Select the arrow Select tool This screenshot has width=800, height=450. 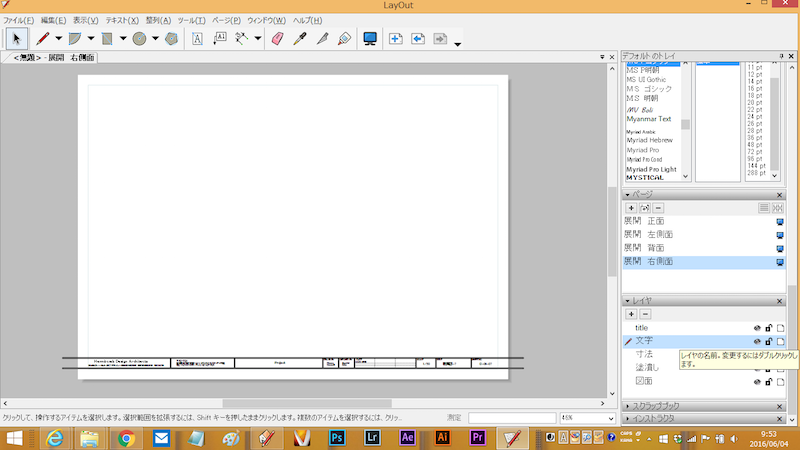click(17, 39)
